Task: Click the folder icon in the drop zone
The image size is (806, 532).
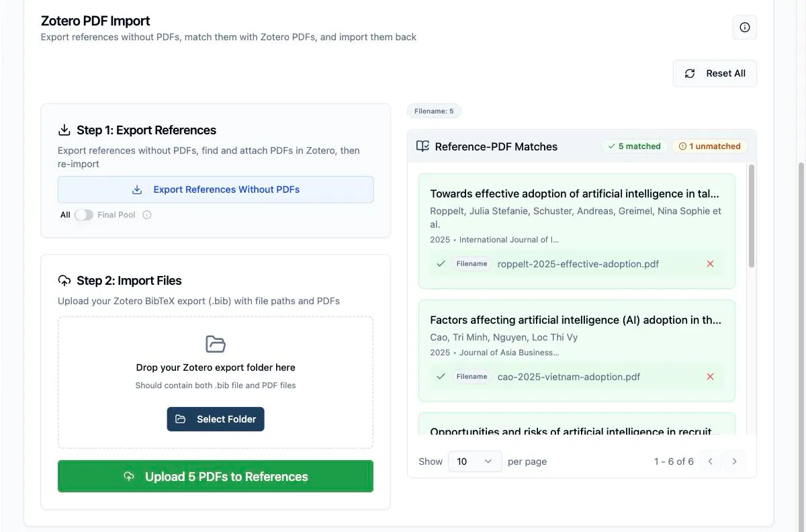Action: pyautogui.click(x=216, y=344)
